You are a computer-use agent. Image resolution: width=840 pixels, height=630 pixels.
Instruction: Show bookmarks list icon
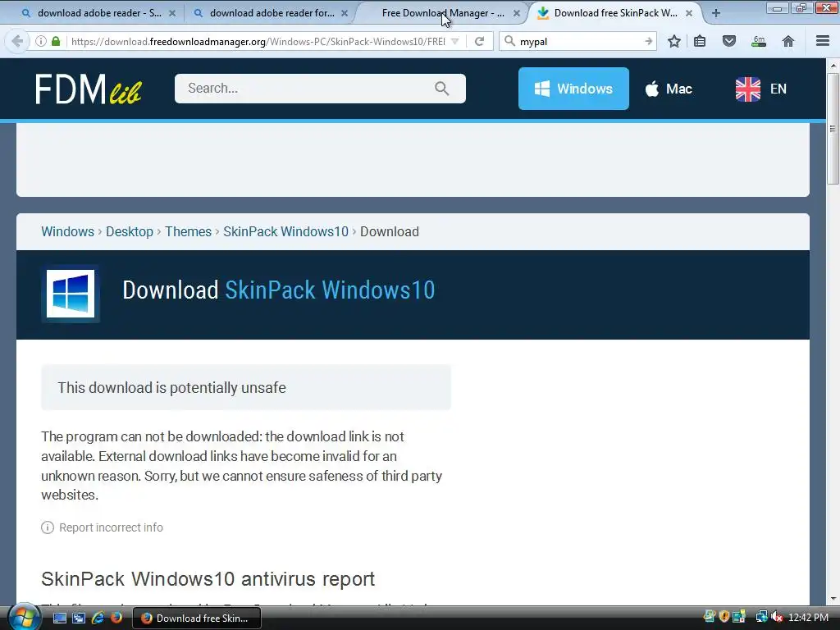(700, 41)
